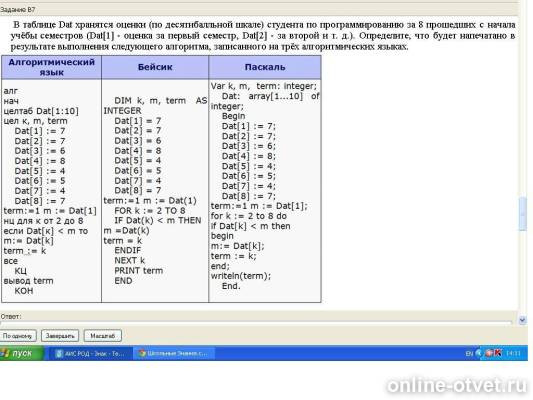Click the "Var k, m, term: integer;" line
This screenshot has width=533, height=400.
click(x=263, y=86)
